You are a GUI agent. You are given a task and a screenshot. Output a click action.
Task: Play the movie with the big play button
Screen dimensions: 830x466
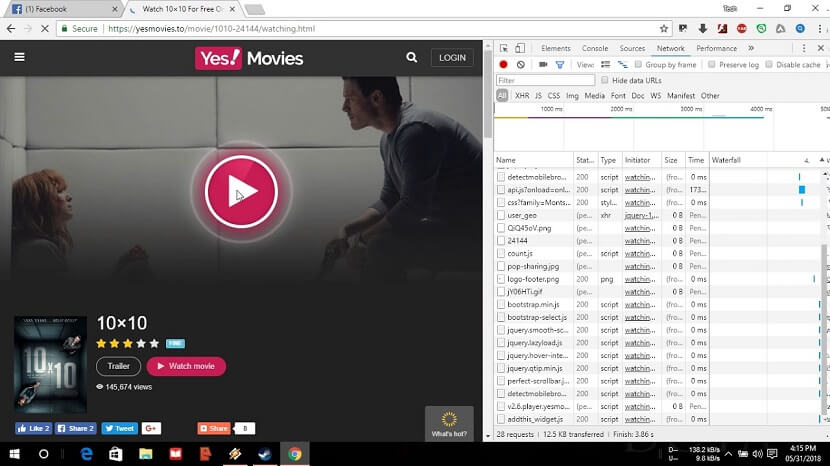pyautogui.click(x=241, y=192)
